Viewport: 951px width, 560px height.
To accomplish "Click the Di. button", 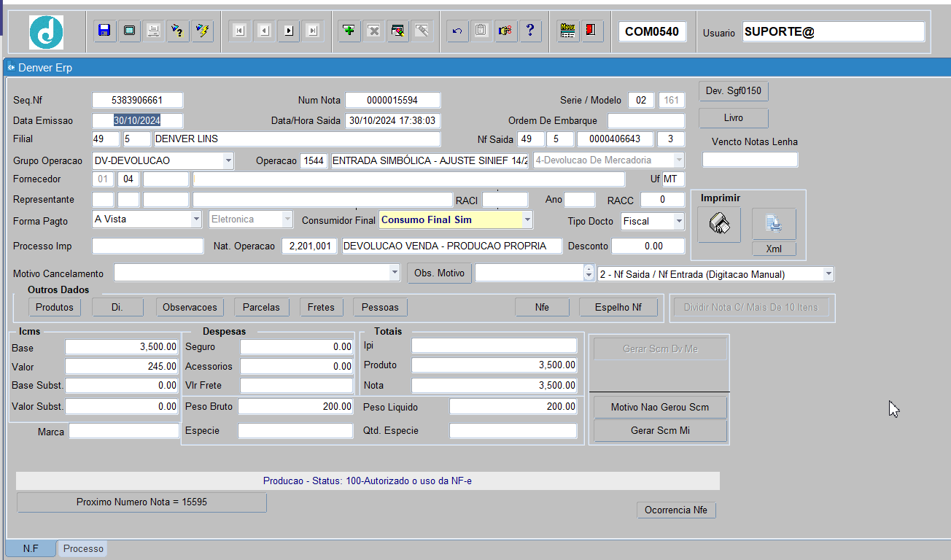I will (x=117, y=307).
